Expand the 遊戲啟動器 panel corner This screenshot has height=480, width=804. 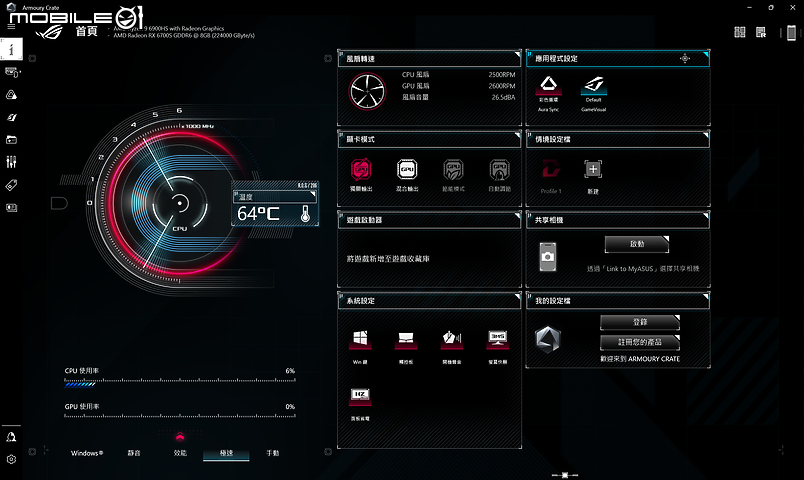click(x=517, y=215)
